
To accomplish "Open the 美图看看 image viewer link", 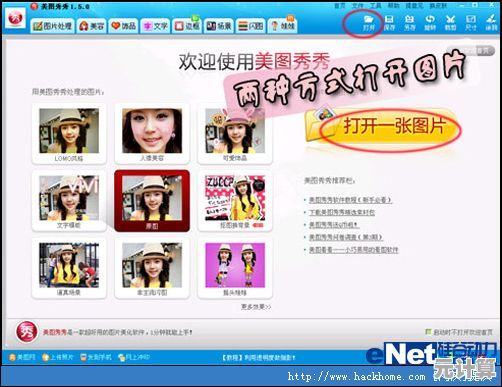I will pyautogui.click(x=353, y=250).
